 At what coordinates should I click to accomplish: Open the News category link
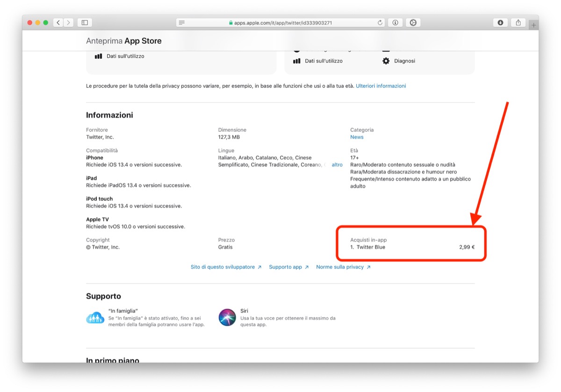tap(357, 137)
